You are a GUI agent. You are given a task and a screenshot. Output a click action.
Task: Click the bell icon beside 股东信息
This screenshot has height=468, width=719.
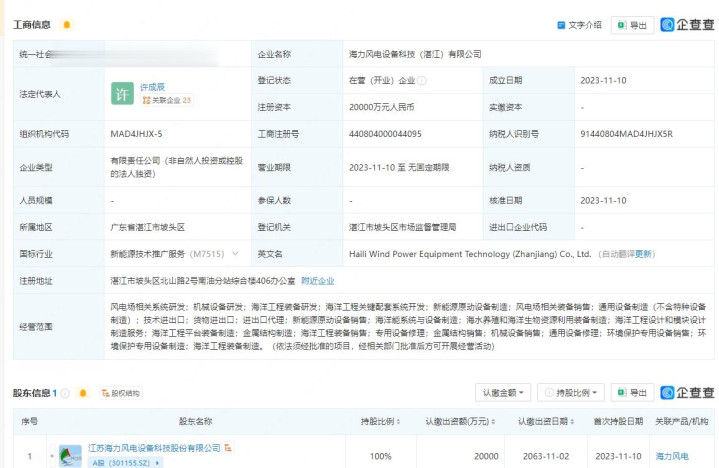coord(83,393)
